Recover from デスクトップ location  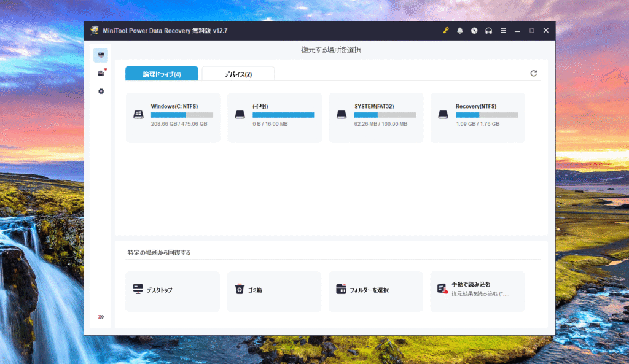pyautogui.click(x=173, y=291)
